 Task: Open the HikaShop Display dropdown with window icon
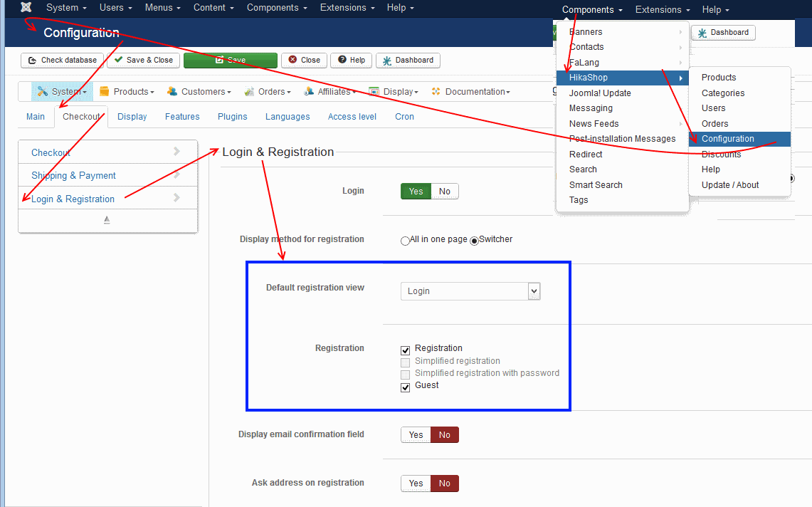(x=393, y=92)
